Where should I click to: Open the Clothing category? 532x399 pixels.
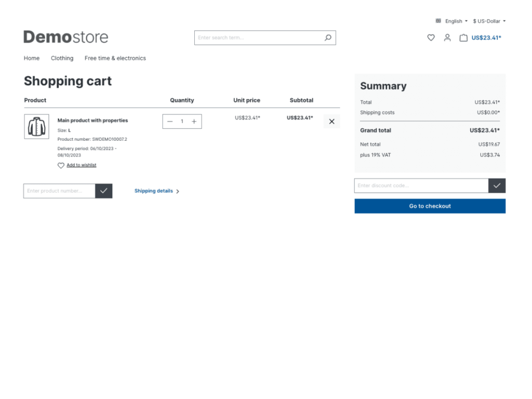point(62,58)
